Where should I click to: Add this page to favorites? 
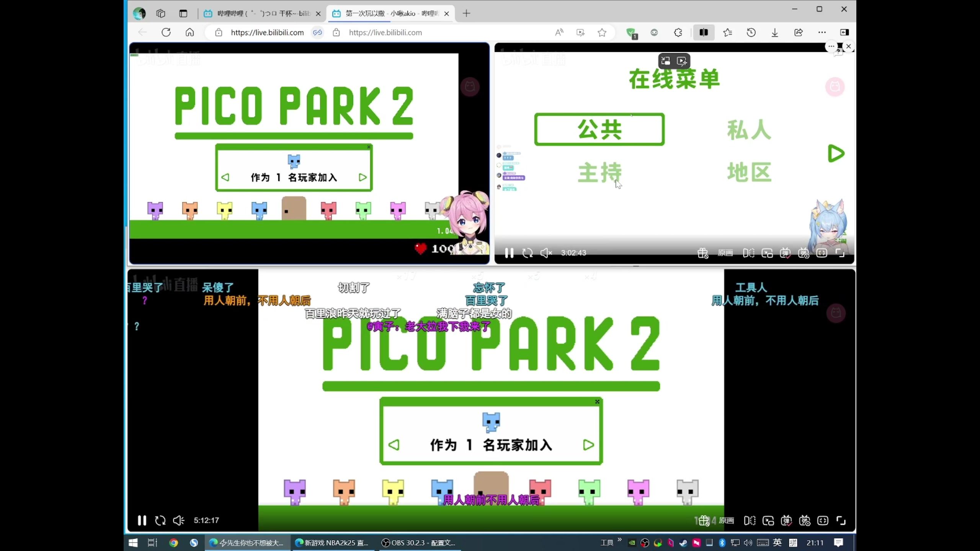click(602, 33)
